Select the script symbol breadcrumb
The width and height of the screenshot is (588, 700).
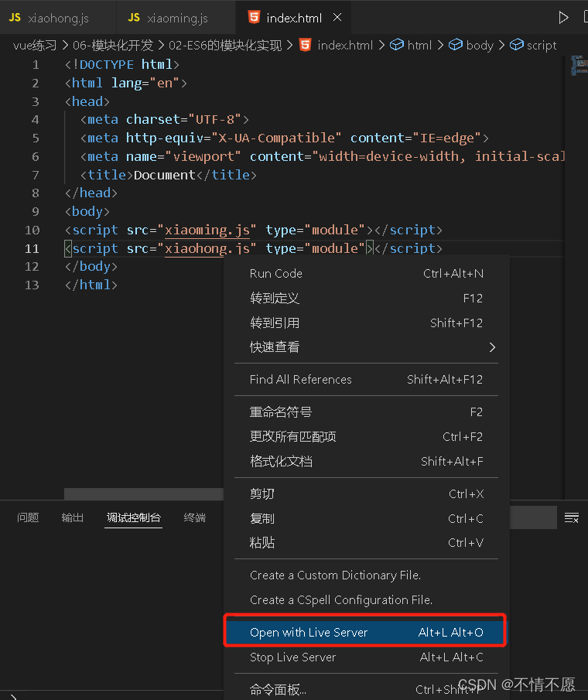541,45
